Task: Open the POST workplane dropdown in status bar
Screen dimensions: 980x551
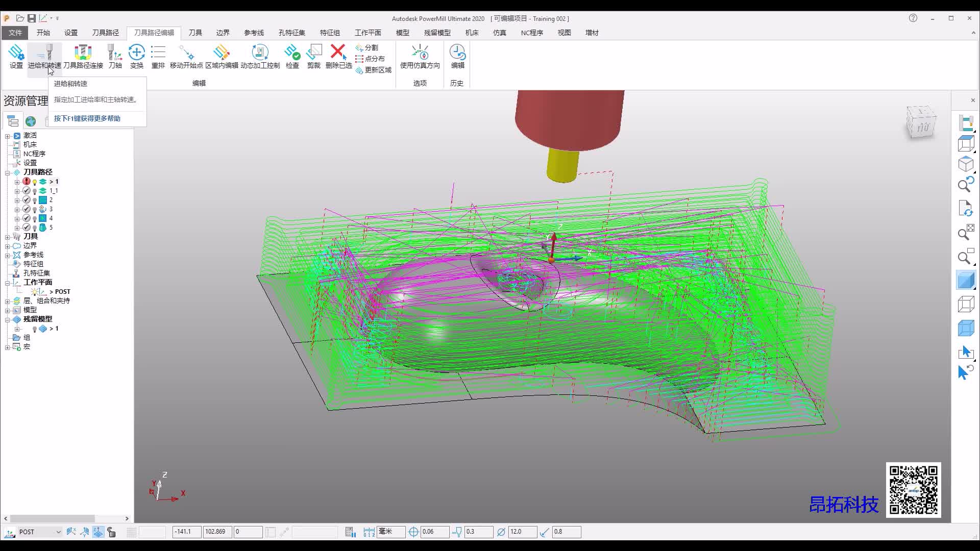Action: point(58,532)
